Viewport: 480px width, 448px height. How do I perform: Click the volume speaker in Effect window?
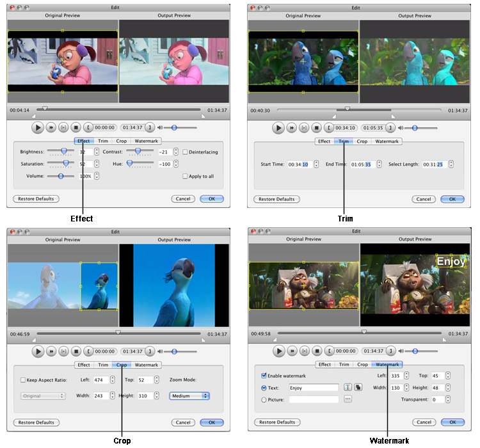click(160, 127)
